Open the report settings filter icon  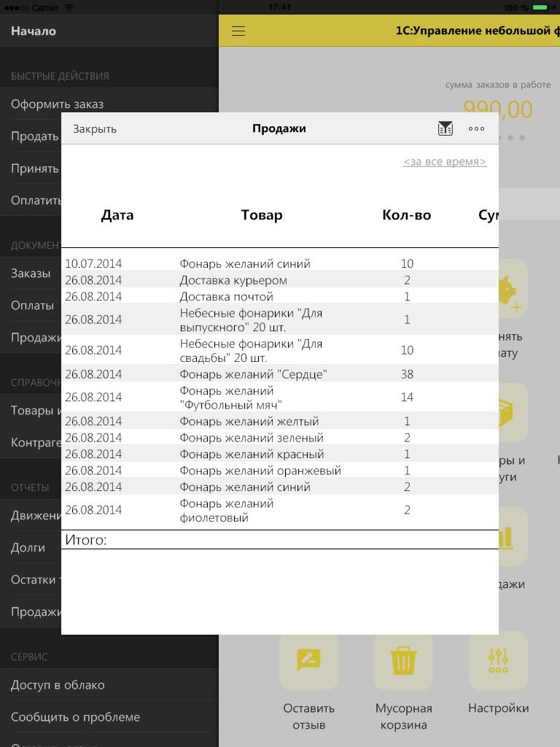(446, 128)
